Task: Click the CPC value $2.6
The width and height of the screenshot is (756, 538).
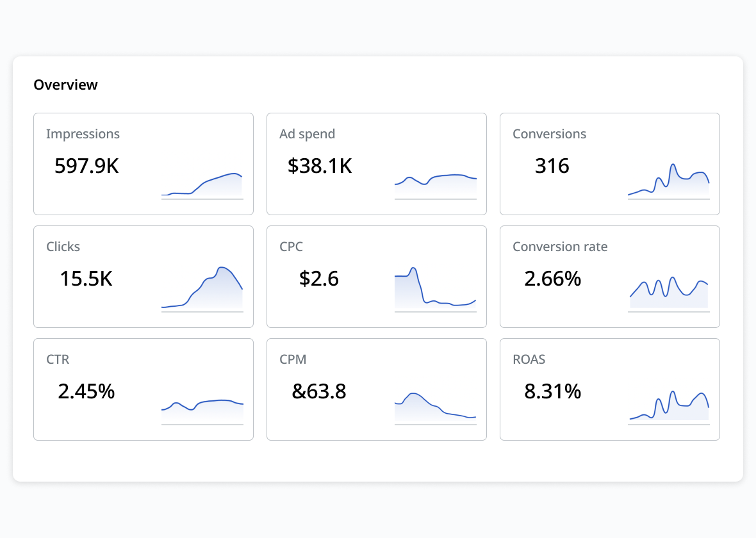Action: [317, 278]
